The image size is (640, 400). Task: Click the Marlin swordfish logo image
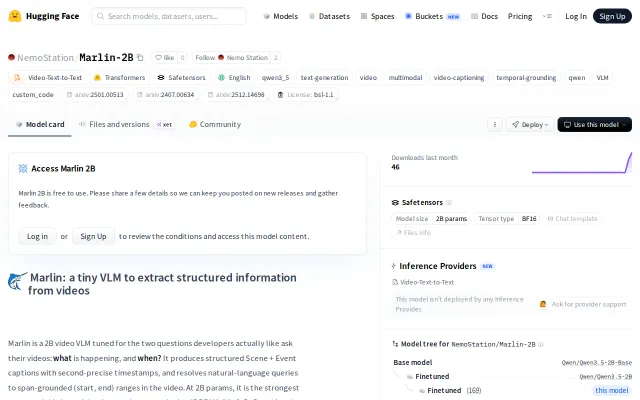coord(18,282)
